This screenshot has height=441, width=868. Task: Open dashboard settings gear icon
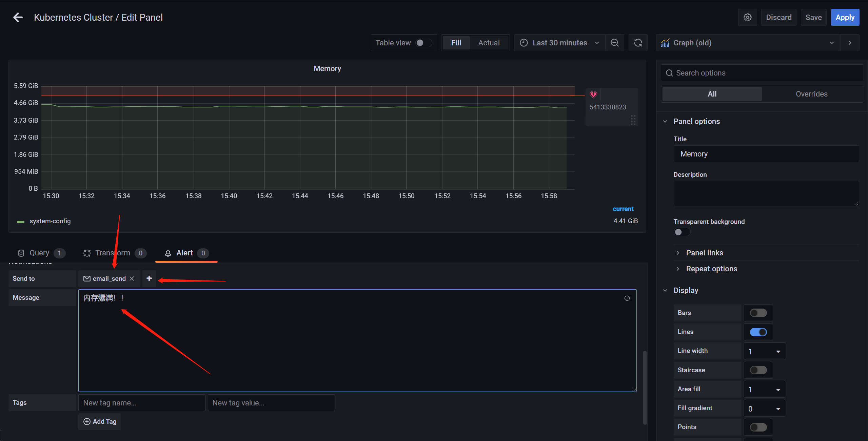[747, 17]
